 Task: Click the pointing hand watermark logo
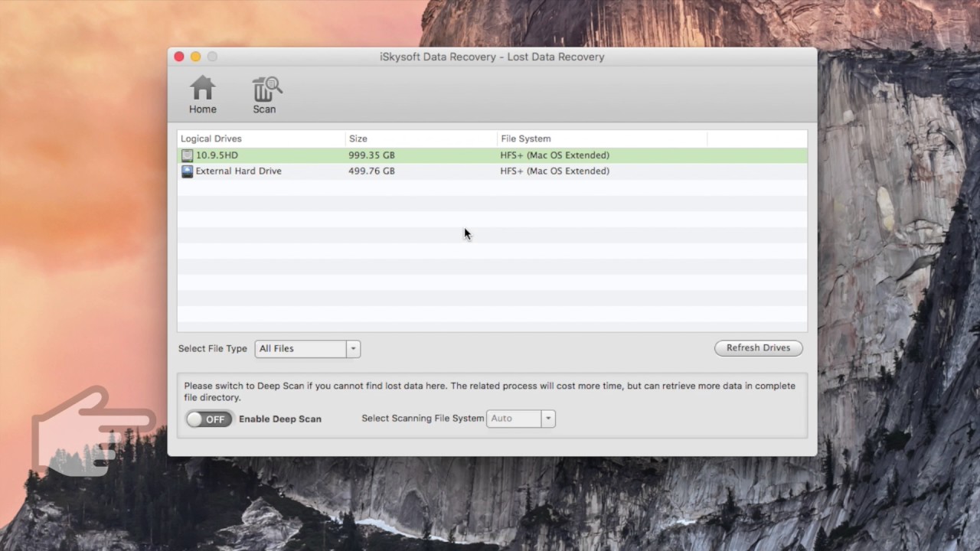point(92,430)
